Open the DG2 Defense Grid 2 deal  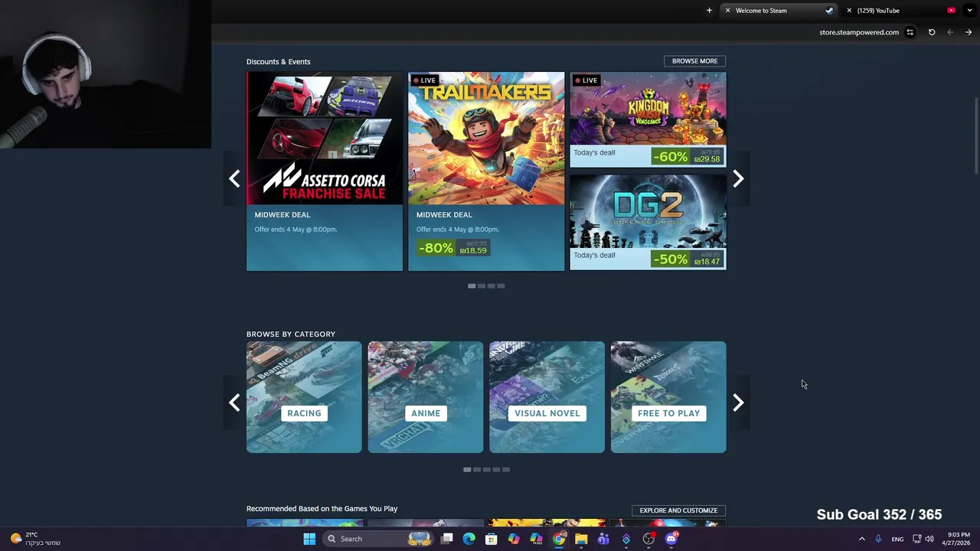pos(648,222)
